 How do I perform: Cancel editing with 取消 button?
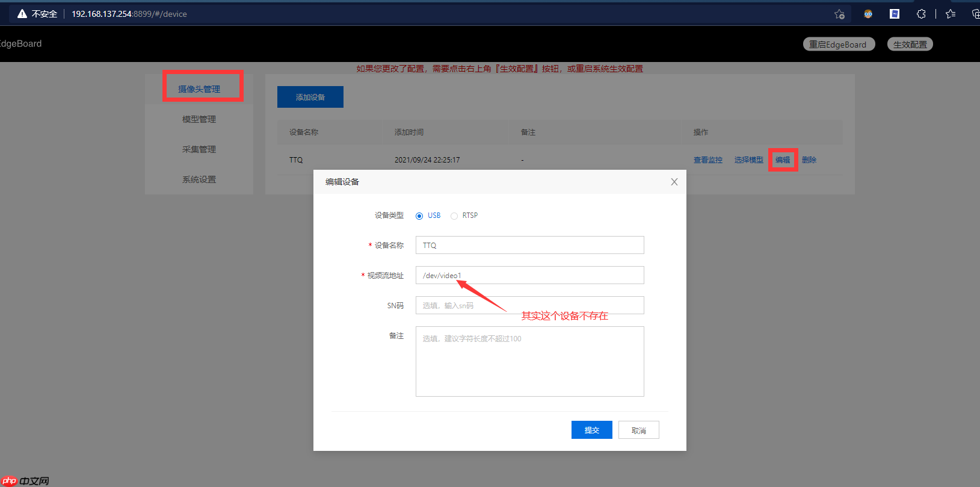pos(639,430)
